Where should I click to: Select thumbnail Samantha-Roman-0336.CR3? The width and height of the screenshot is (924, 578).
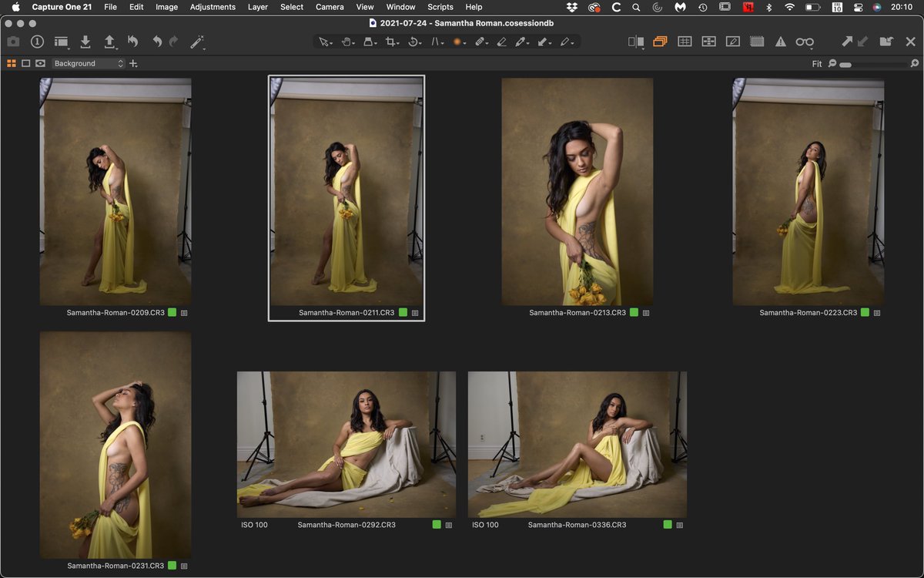point(577,444)
